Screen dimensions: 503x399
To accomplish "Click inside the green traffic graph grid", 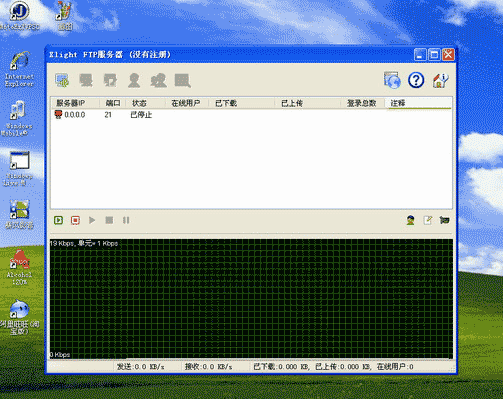I will click(251, 299).
